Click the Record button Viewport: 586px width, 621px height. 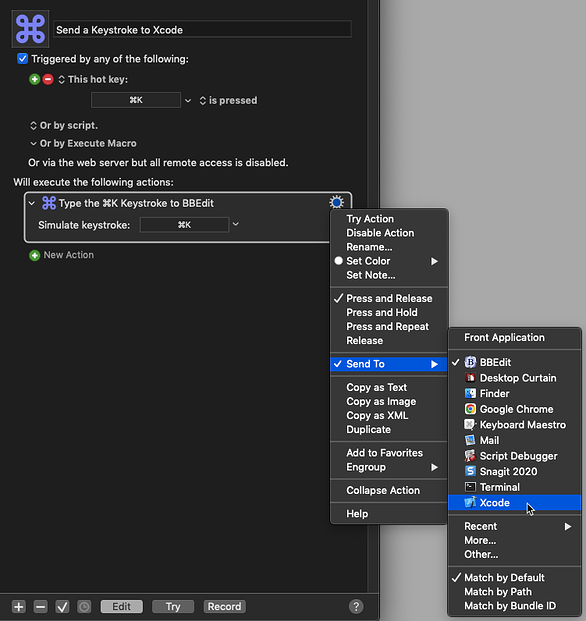[225, 606]
